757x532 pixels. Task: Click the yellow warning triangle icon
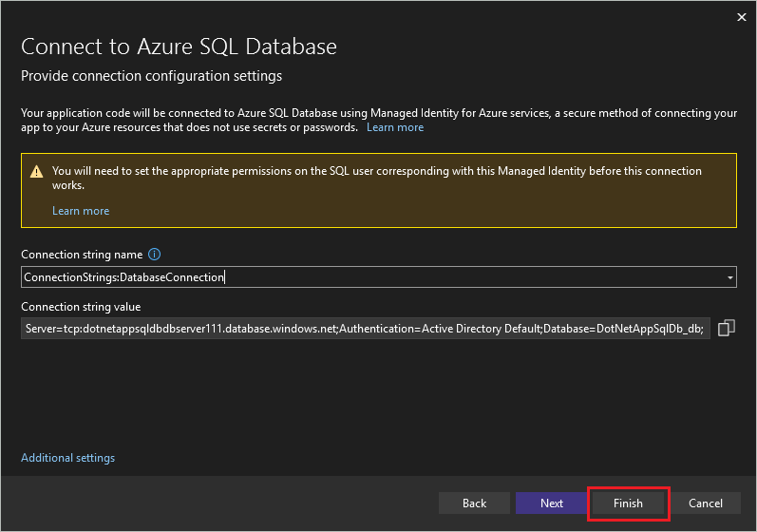point(36,172)
